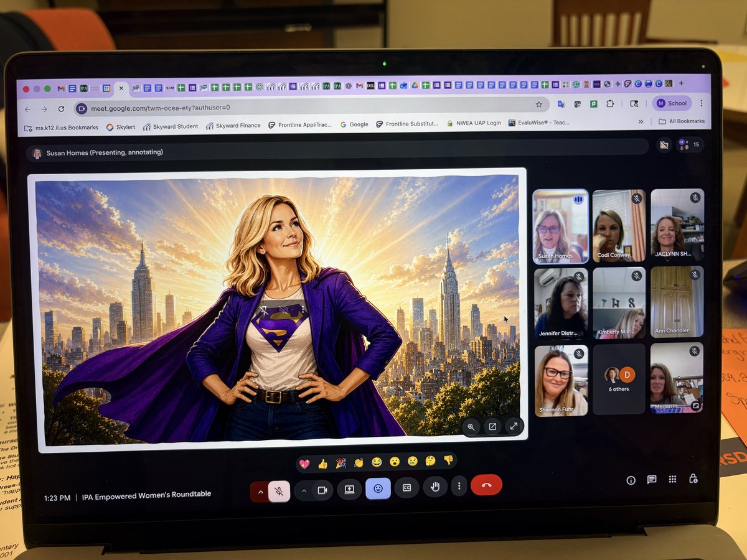Image resolution: width=747 pixels, height=560 pixels.
Task: Send the laughing face reaction
Action: click(x=377, y=462)
